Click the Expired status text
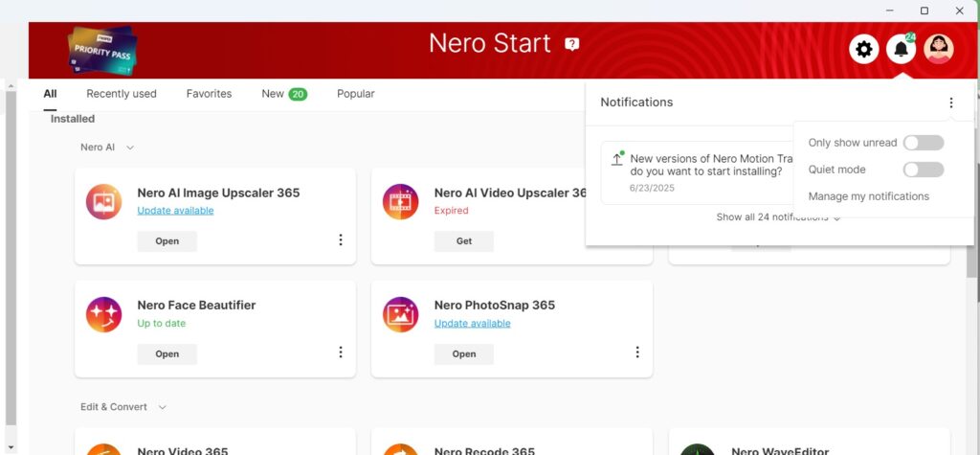 [452, 211]
